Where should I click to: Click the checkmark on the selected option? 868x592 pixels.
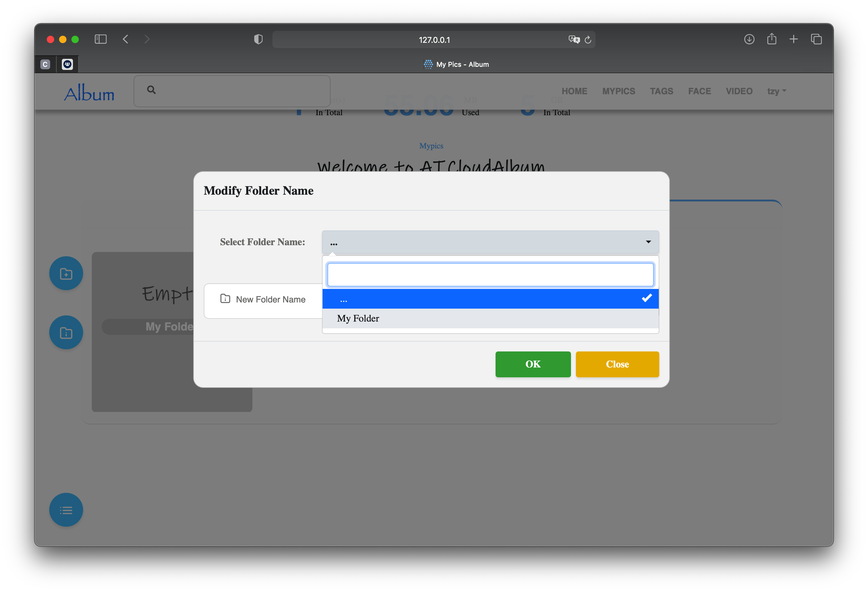click(646, 298)
